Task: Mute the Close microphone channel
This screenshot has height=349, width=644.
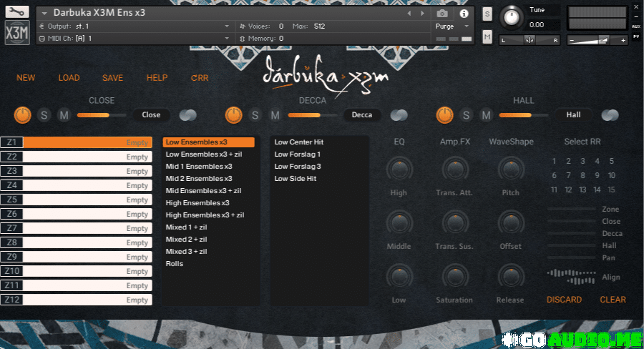Action: click(64, 115)
